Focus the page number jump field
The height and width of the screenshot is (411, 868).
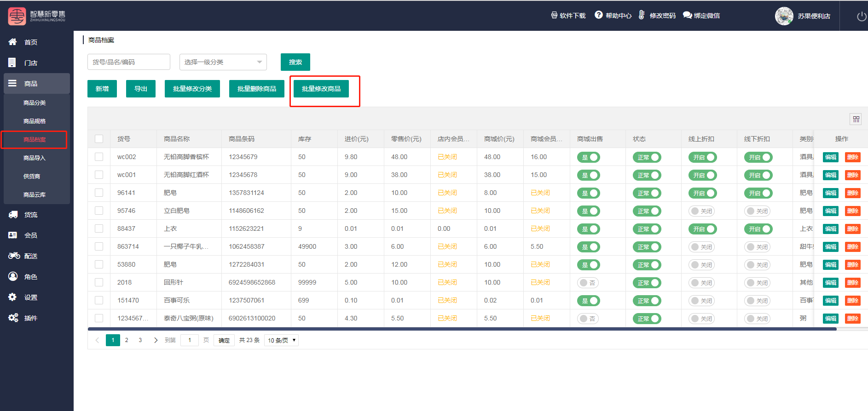click(190, 340)
